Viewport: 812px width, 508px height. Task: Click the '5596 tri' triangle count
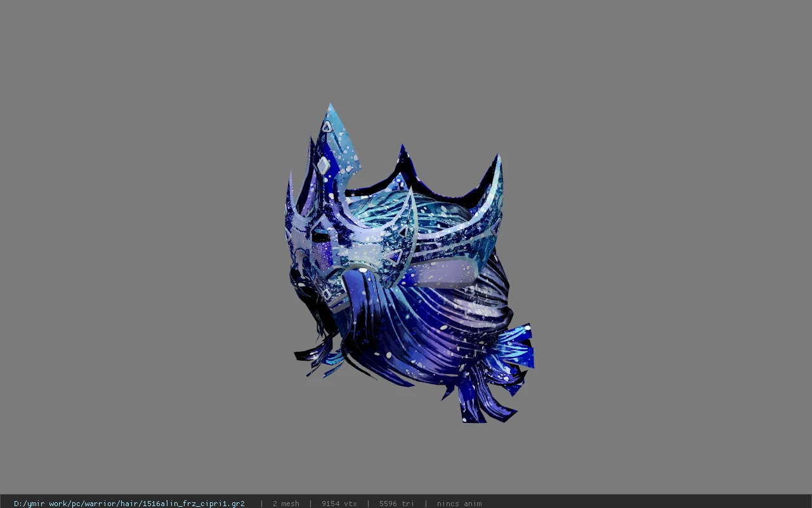pos(396,504)
